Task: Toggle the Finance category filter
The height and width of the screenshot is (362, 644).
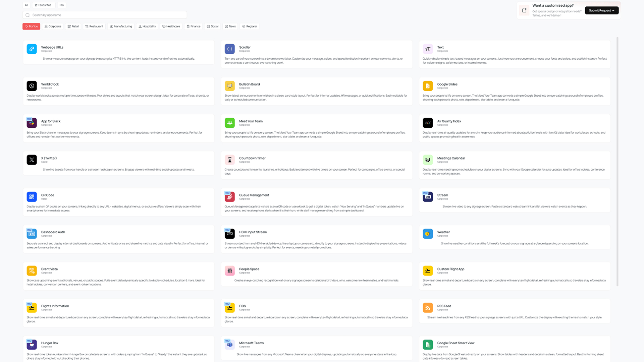Action: pyautogui.click(x=193, y=26)
